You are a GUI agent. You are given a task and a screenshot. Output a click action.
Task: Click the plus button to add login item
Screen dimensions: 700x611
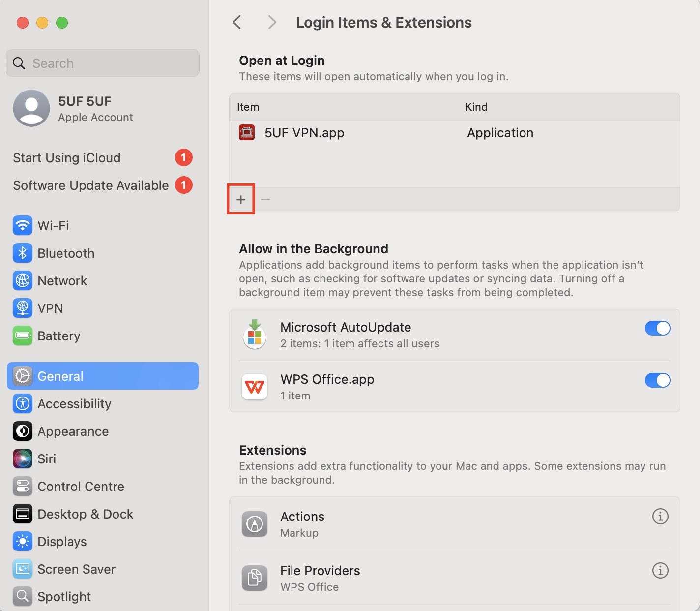[x=241, y=200]
